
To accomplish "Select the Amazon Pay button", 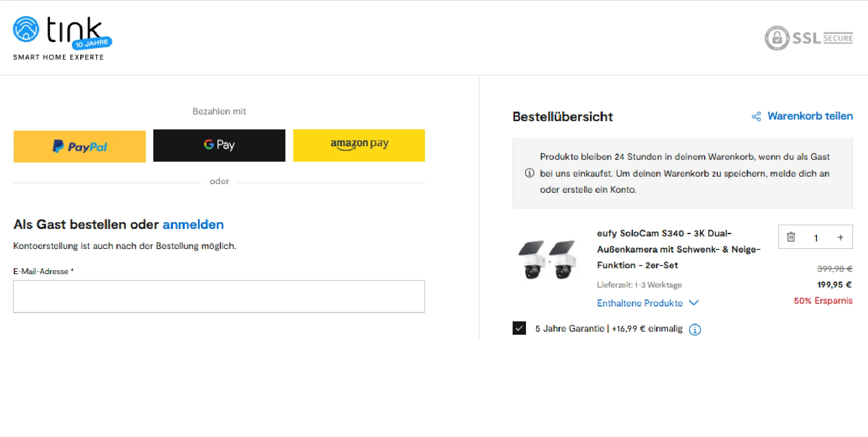I will tap(359, 146).
